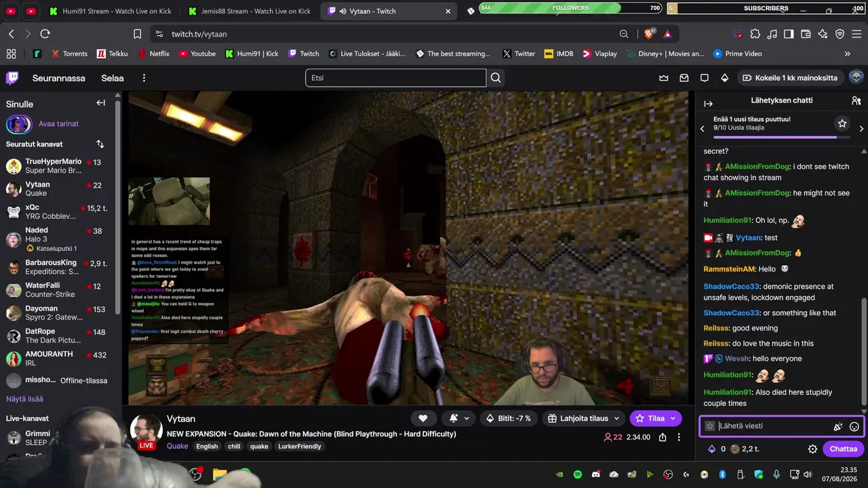Click the Chattaa send button

(844, 449)
